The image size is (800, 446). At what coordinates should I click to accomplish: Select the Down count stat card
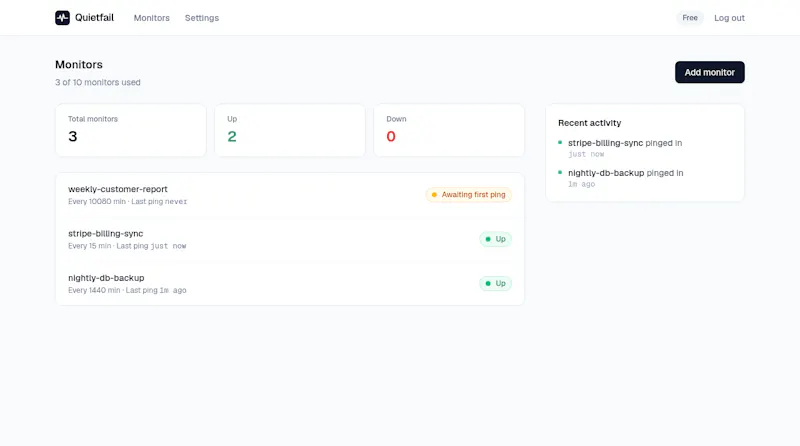[449, 130]
